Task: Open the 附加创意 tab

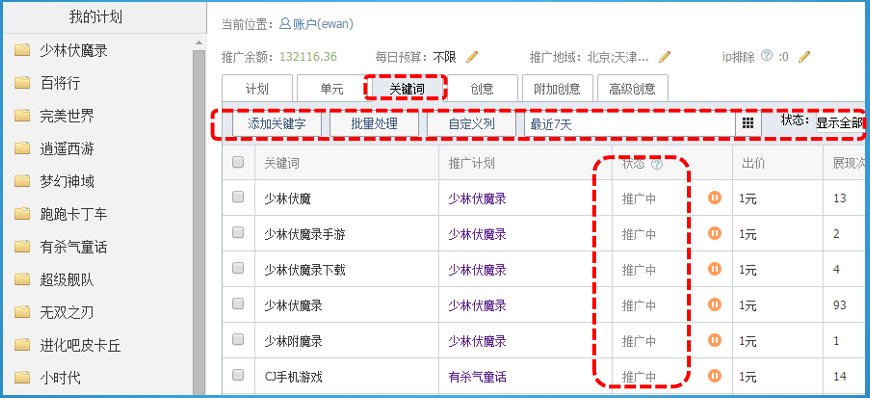Action: pyautogui.click(x=557, y=88)
